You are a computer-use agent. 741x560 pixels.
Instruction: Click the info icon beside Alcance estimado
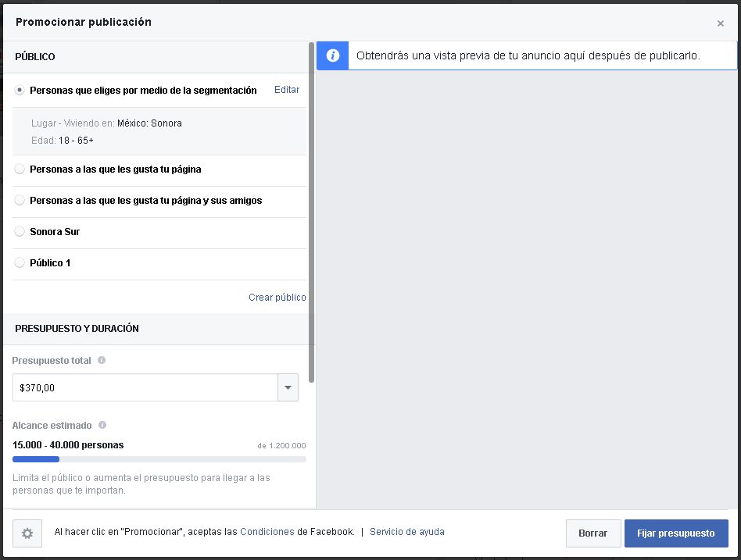pyautogui.click(x=102, y=425)
